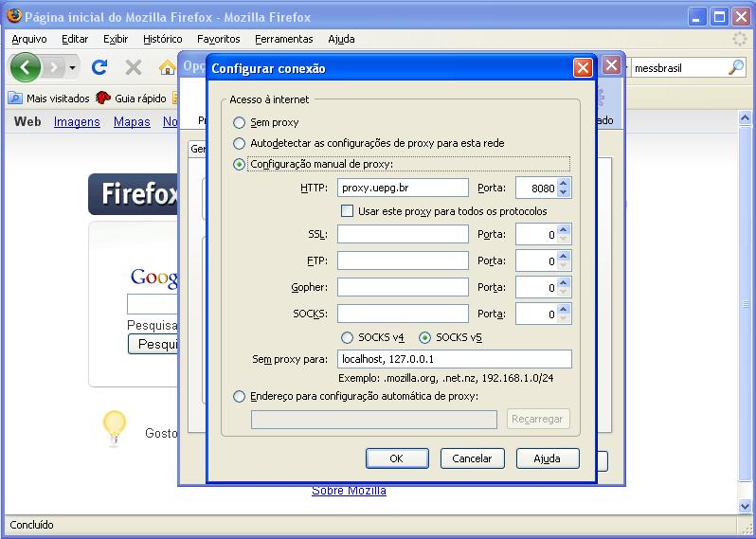Go back with the green Back arrow
The height and width of the screenshot is (539, 756).
(x=25, y=67)
